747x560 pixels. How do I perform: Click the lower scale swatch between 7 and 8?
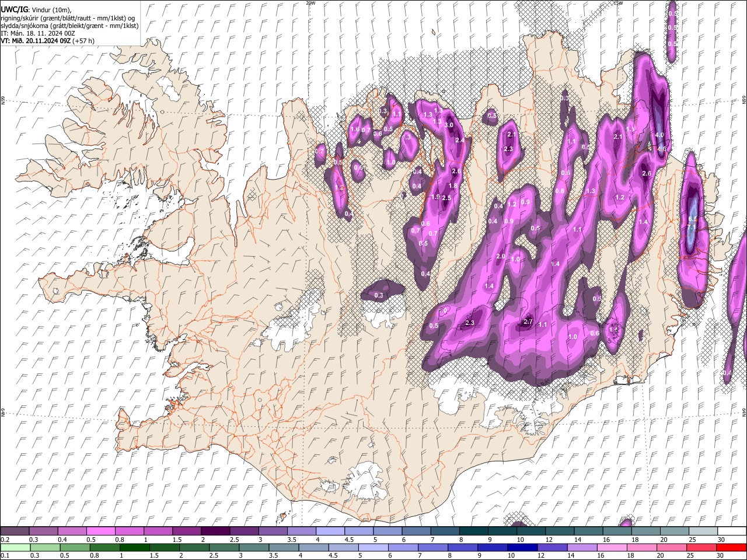(432, 547)
